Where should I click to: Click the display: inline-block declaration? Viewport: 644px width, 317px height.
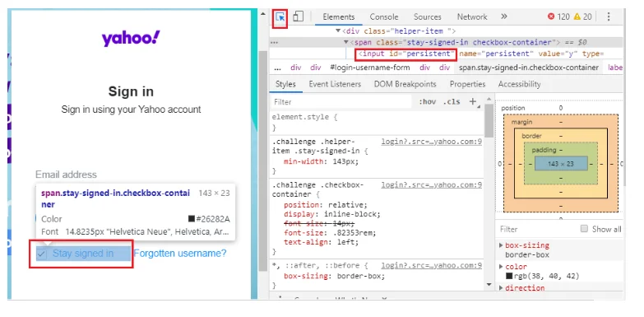point(331,214)
